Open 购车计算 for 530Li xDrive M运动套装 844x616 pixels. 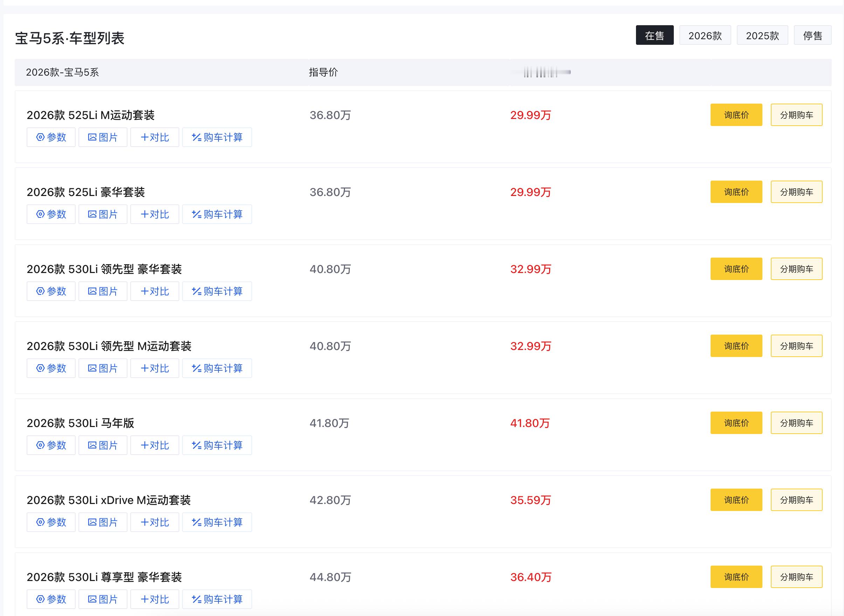click(217, 522)
